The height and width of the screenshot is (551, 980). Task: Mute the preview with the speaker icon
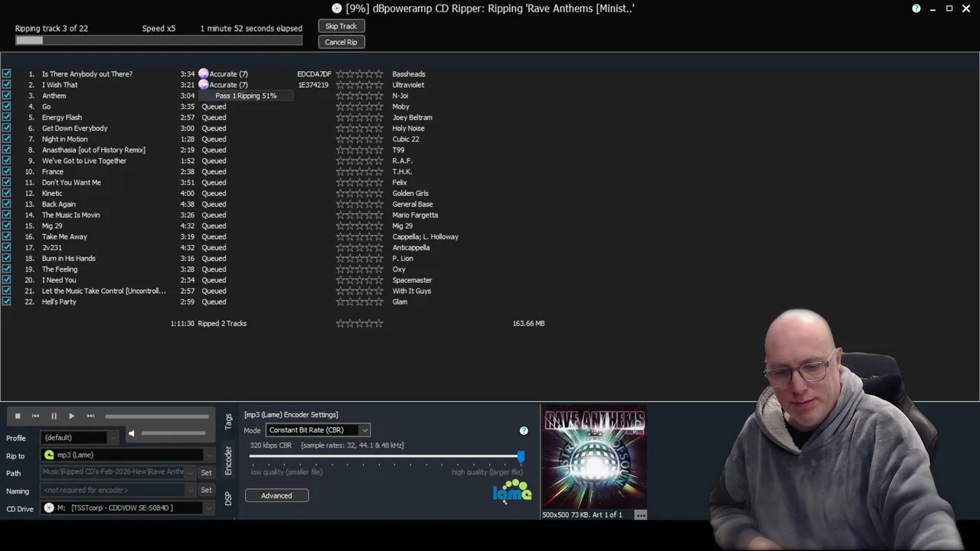[132, 434]
